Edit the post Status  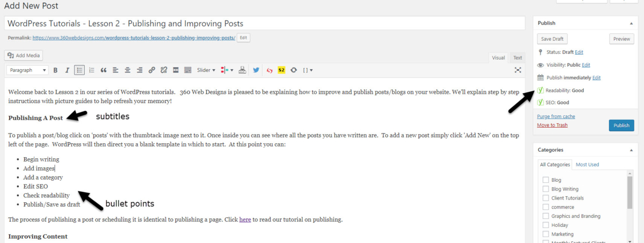click(x=579, y=52)
